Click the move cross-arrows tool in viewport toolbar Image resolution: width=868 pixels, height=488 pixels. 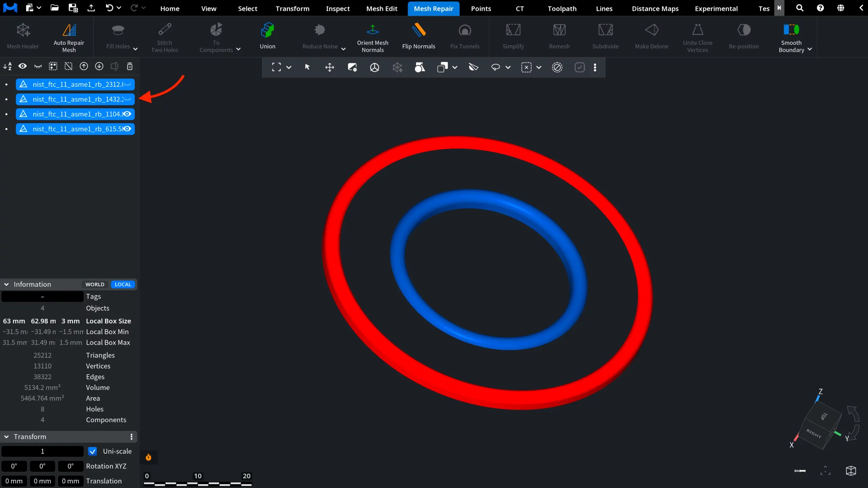coord(330,67)
